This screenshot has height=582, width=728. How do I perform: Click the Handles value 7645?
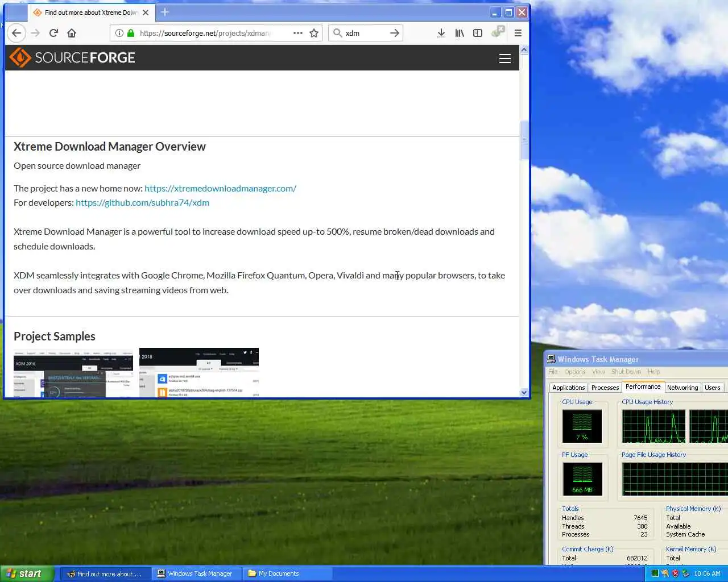click(x=640, y=518)
